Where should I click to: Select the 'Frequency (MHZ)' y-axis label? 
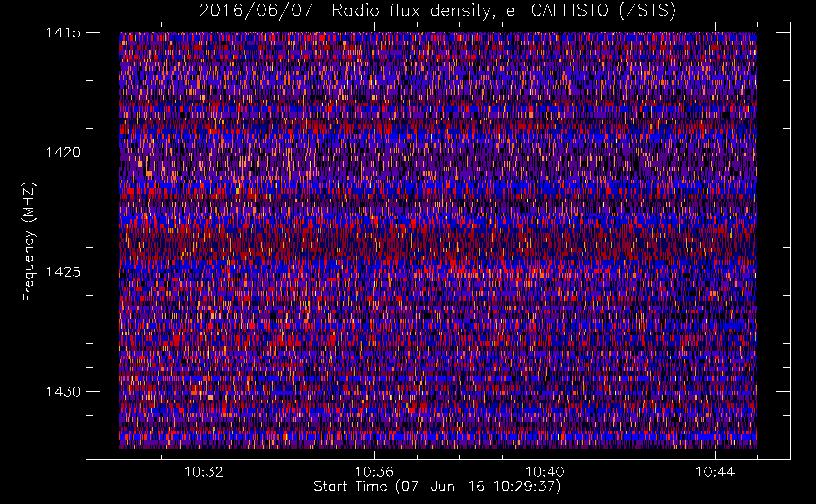(x=29, y=242)
